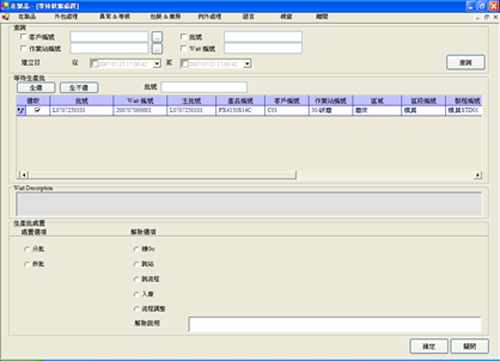Open the 外包處理 menu

(x=66, y=16)
